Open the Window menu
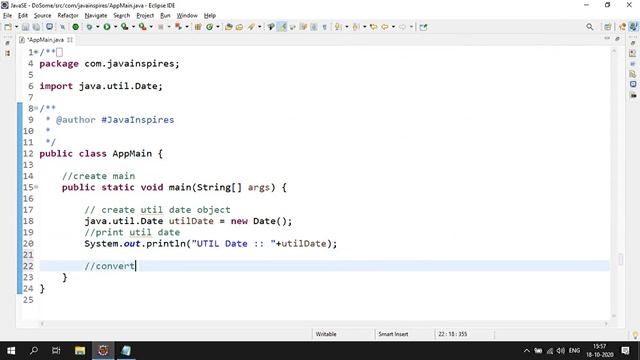Image resolution: width=640 pixels, height=360 pixels. (x=187, y=16)
